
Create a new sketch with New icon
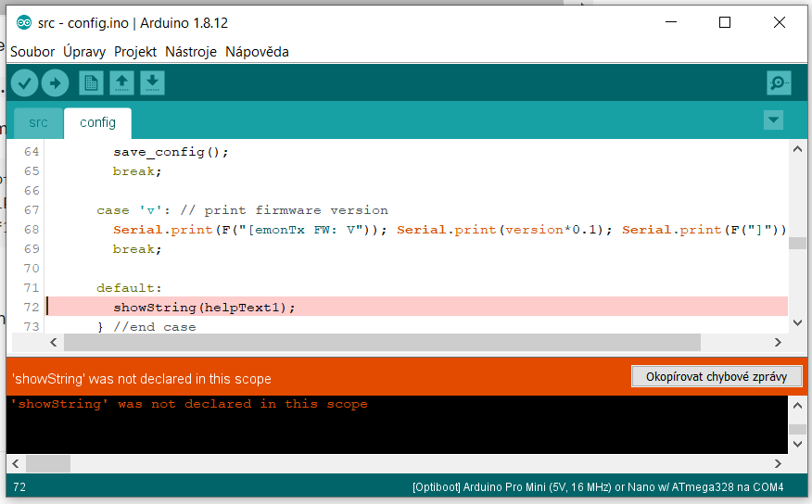[91, 83]
